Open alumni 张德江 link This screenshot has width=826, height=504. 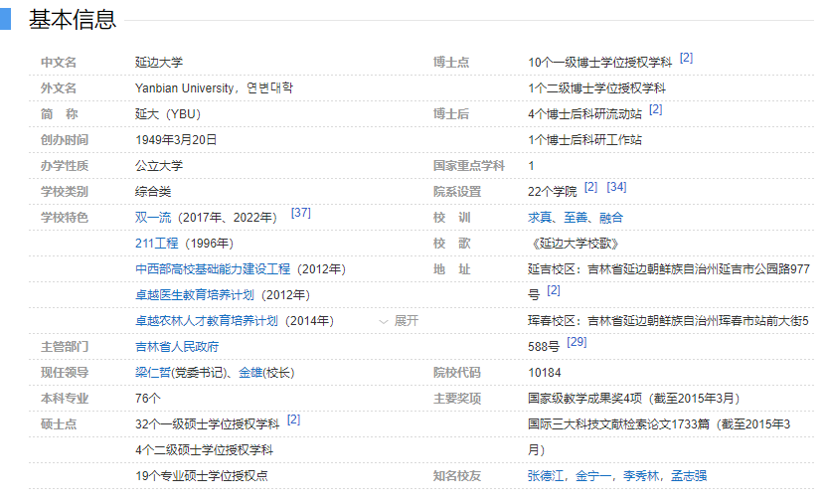click(547, 476)
